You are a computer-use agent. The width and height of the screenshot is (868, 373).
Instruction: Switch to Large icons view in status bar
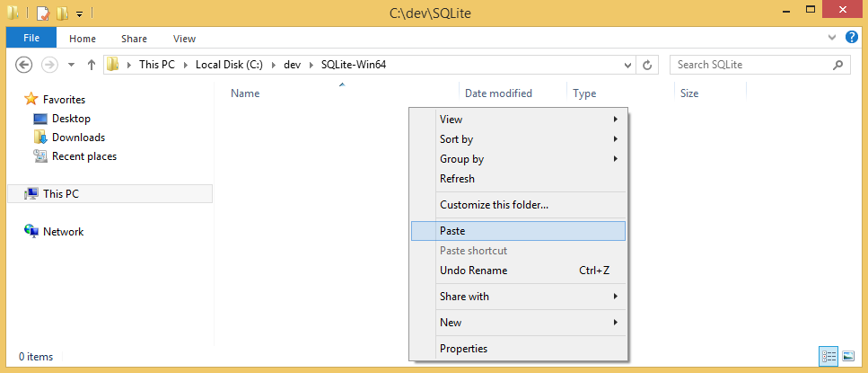coord(848,357)
